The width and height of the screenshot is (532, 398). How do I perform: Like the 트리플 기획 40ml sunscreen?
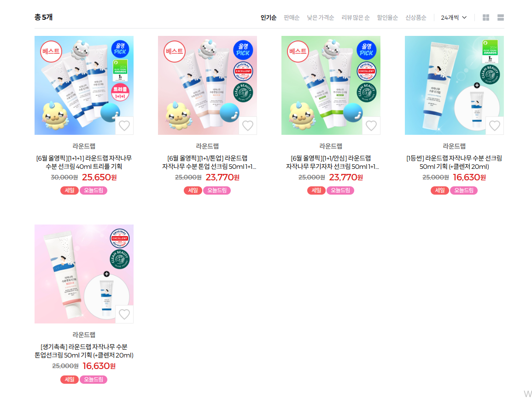[124, 126]
